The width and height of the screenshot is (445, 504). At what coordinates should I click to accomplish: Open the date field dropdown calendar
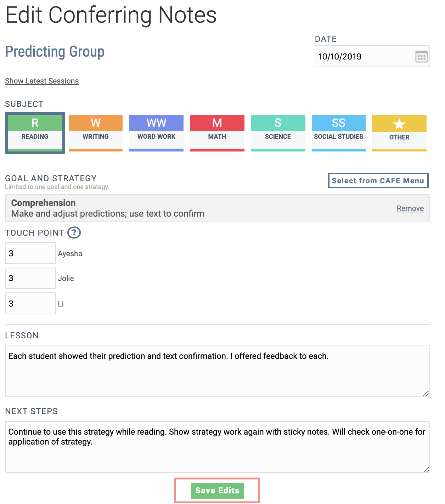(x=421, y=56)
